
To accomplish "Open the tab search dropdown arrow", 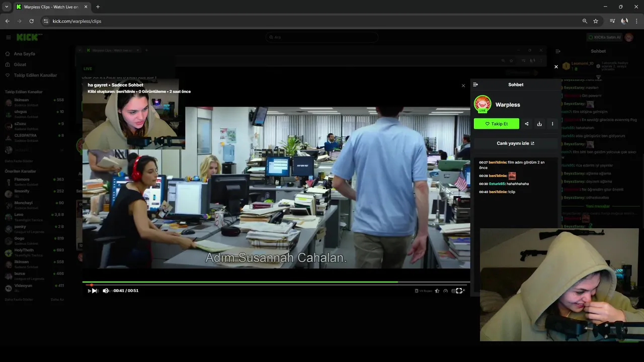I will click(7, 7).
